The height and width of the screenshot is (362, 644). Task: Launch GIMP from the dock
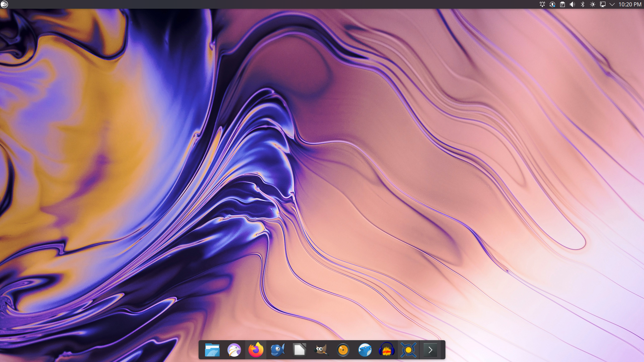point(321,350)
